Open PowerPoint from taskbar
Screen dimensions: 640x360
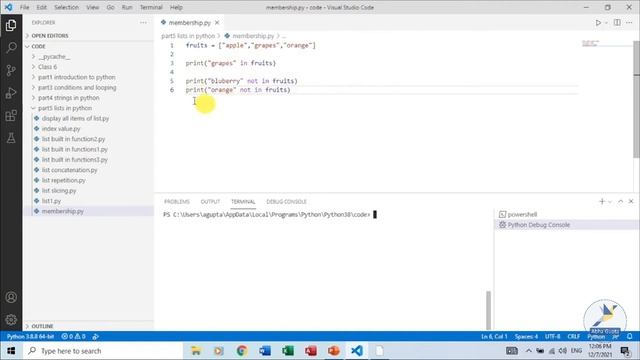tap(333, 351)
